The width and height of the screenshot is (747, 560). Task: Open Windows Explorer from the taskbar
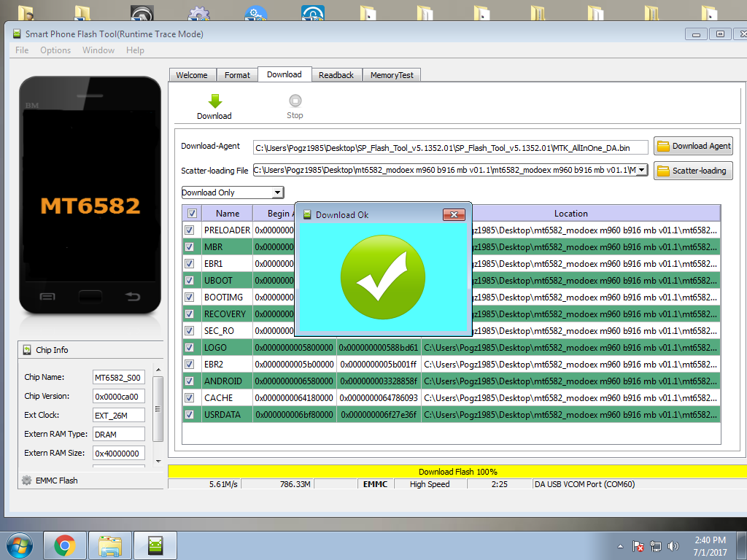(x=110, y=545)
